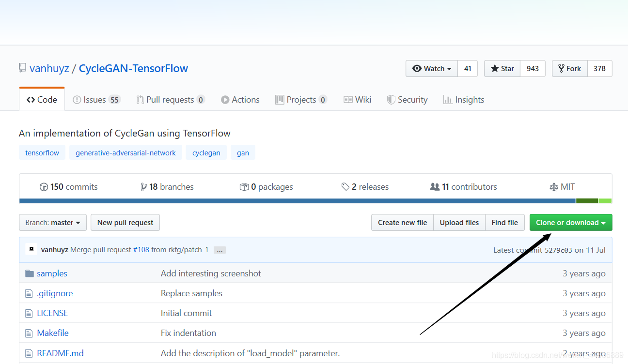View the 378 forks count
Image resolution: width=628 pixels, height=364 pixels.
click(600, 69)
